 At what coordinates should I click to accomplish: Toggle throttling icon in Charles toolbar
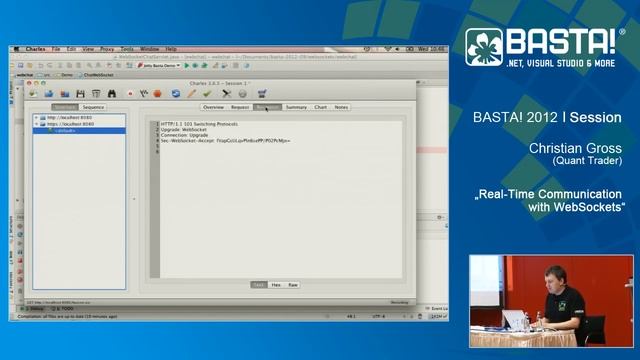click(144, 94)
